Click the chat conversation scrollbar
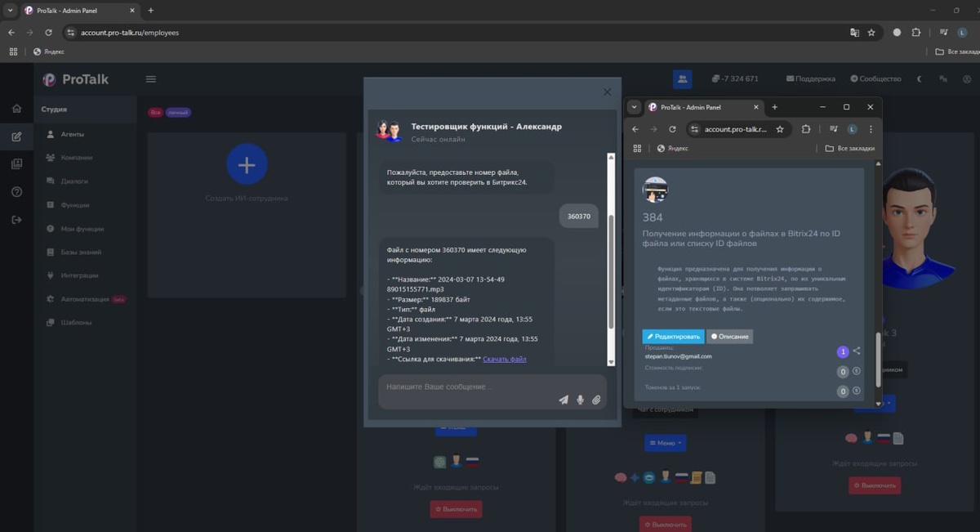This screenshot has width=980, height=532. click(610, 273)
